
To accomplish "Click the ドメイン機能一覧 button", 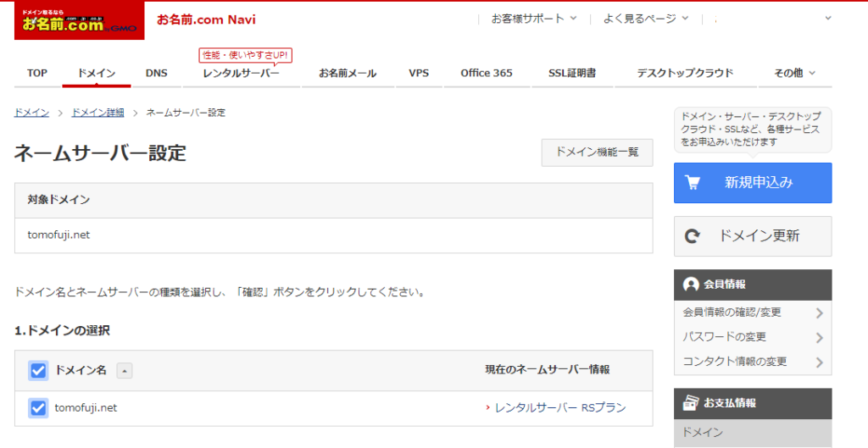I will tap(597, 152).
